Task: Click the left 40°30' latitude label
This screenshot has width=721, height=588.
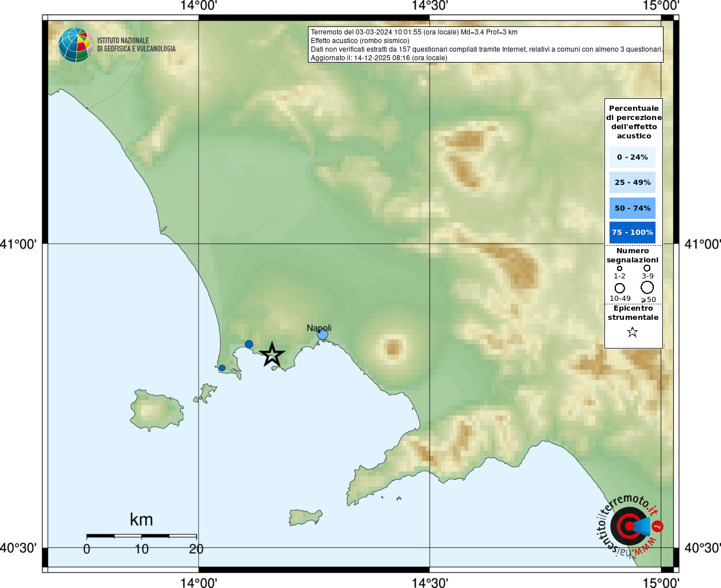Action: (x=18, y=548)
